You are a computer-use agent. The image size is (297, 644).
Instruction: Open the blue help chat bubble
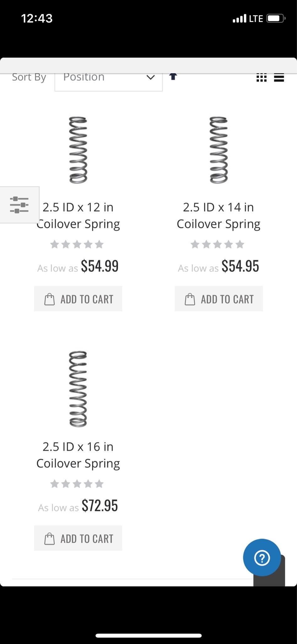pos(262,558)
